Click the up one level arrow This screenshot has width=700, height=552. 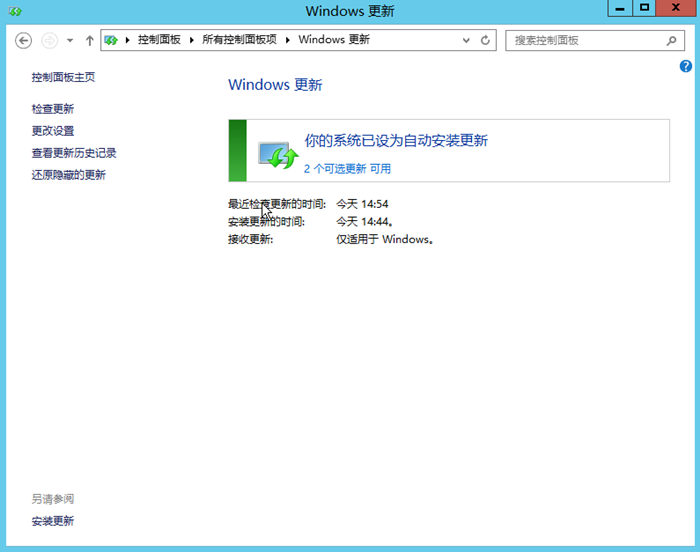click(x=90, y=40)
